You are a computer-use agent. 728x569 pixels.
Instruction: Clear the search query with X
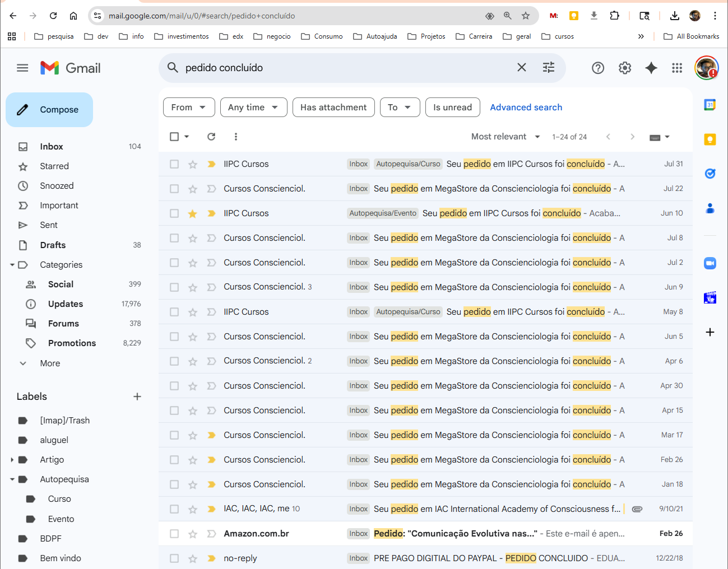tap(521, 68)
